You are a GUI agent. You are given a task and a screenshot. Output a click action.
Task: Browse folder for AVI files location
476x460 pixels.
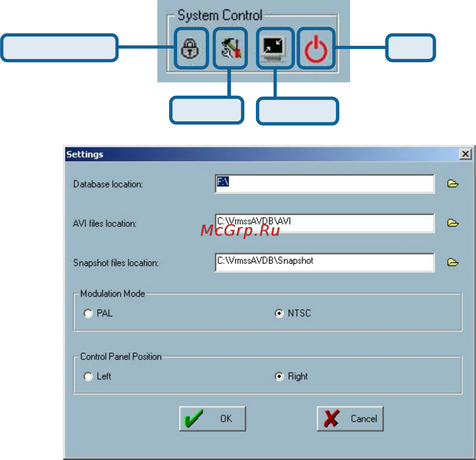[x=453, y=223]
